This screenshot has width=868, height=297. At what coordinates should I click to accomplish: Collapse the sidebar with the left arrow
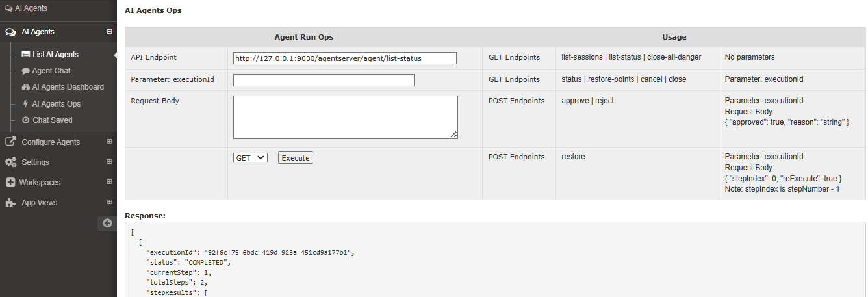pyautogui.click(x=108, y=223)
